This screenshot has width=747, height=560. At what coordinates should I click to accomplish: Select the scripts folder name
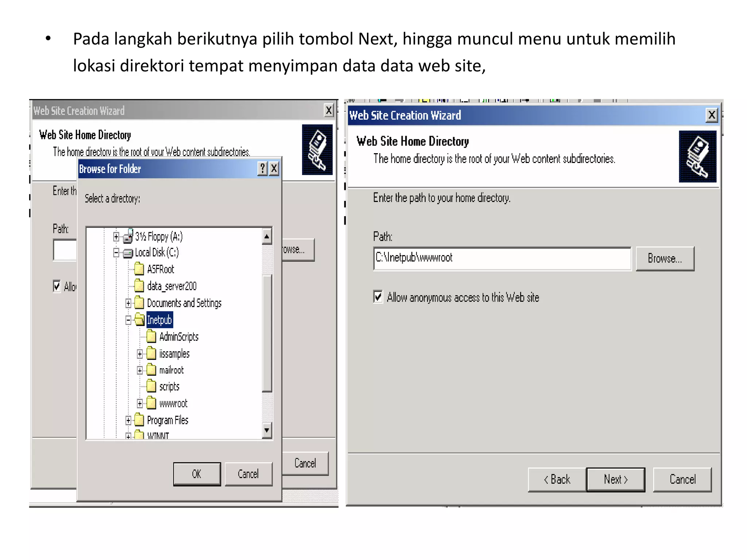[169, 386]
